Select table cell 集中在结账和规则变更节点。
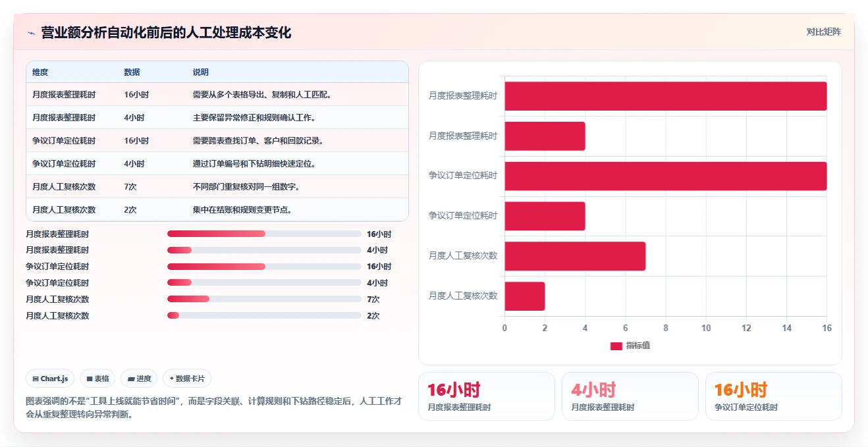Screen dimensions: 868x447 point(243,210)
